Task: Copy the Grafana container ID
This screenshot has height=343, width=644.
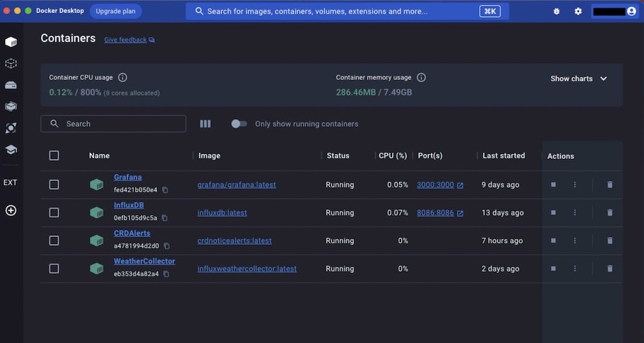Action: click(165, 190)
